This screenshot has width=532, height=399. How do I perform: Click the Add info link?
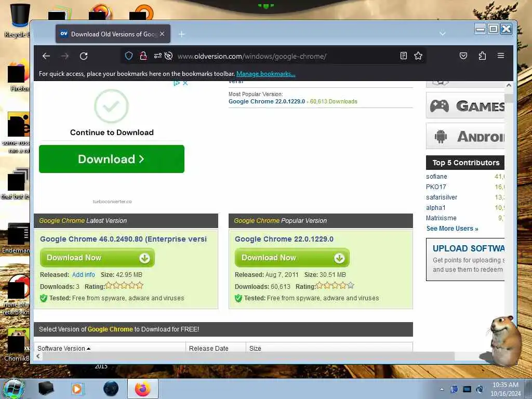pyautogui.click(x=84, y=274)
